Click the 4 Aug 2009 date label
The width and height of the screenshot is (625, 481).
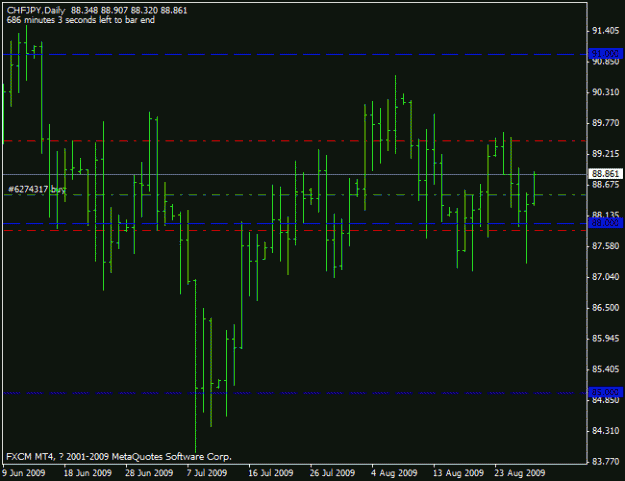394,473
